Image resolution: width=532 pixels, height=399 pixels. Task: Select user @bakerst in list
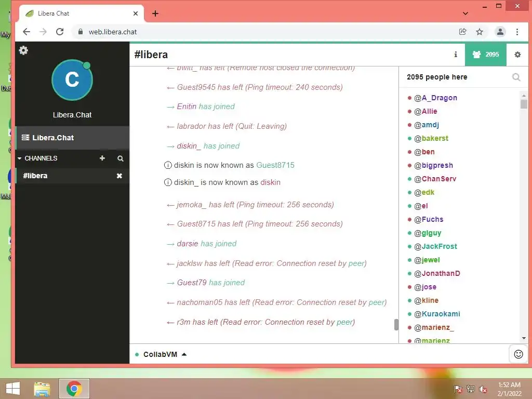431,138
